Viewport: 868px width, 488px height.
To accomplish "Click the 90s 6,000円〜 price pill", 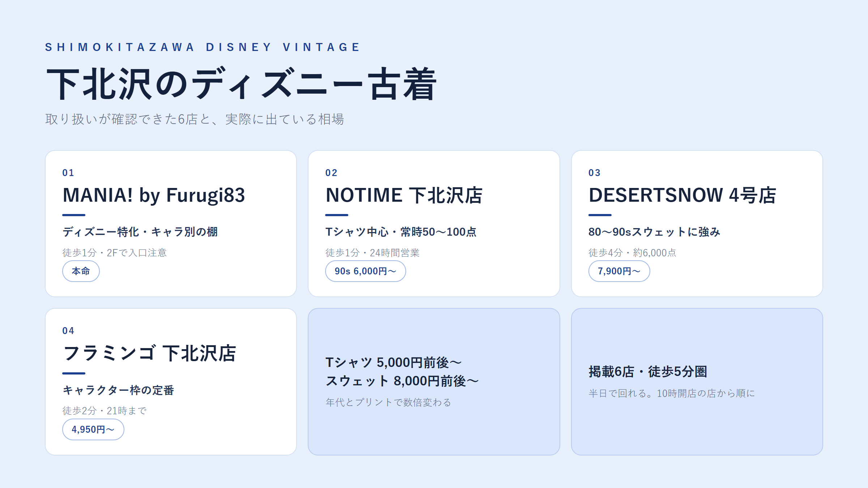I will (365, 271).
